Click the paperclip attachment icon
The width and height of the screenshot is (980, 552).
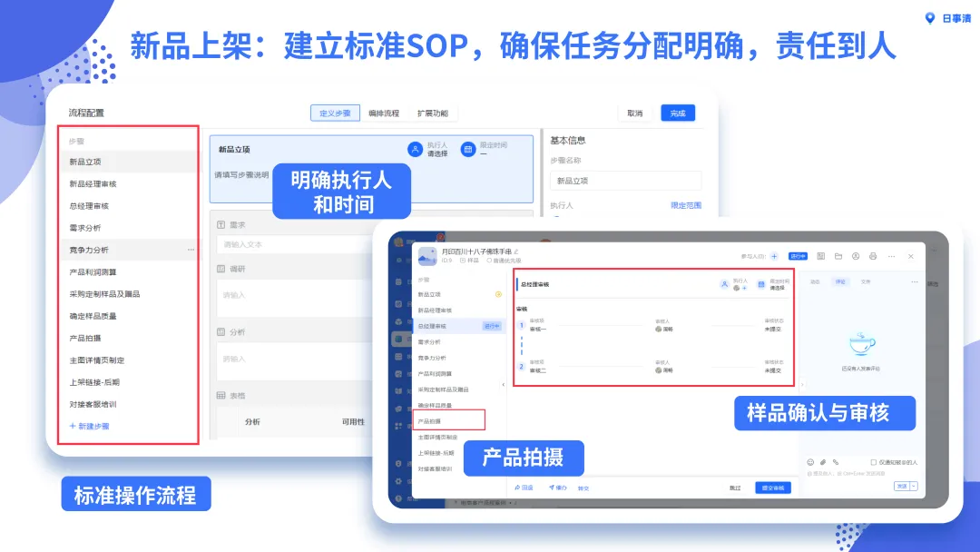coord(823,463)
